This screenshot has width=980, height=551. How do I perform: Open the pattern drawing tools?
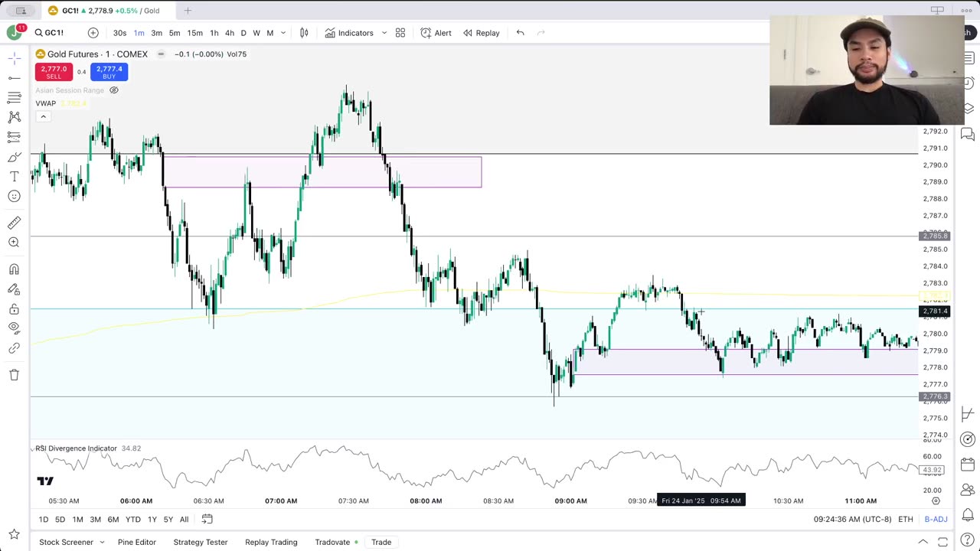point(15,117)
